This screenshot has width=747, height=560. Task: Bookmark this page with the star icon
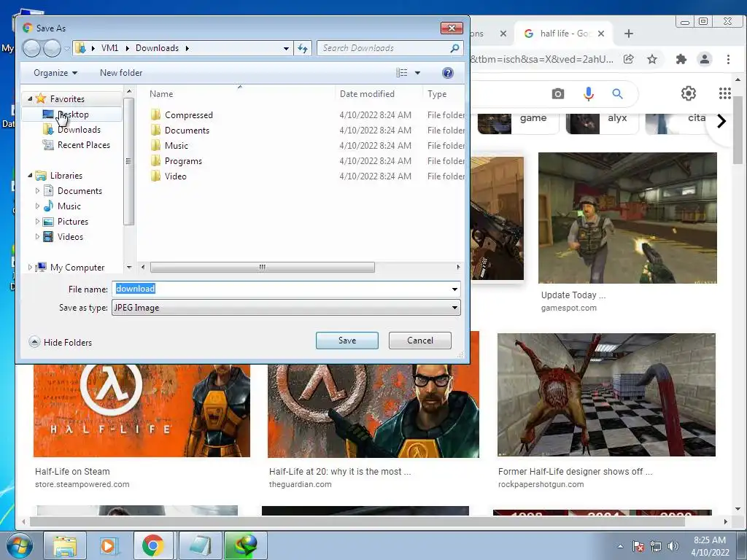point(652,59)
